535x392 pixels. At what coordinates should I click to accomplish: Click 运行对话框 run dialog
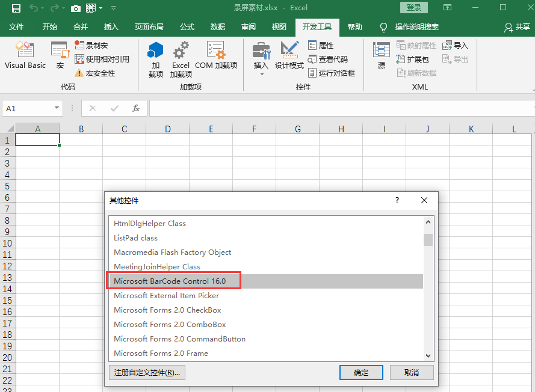click(332, 73)
